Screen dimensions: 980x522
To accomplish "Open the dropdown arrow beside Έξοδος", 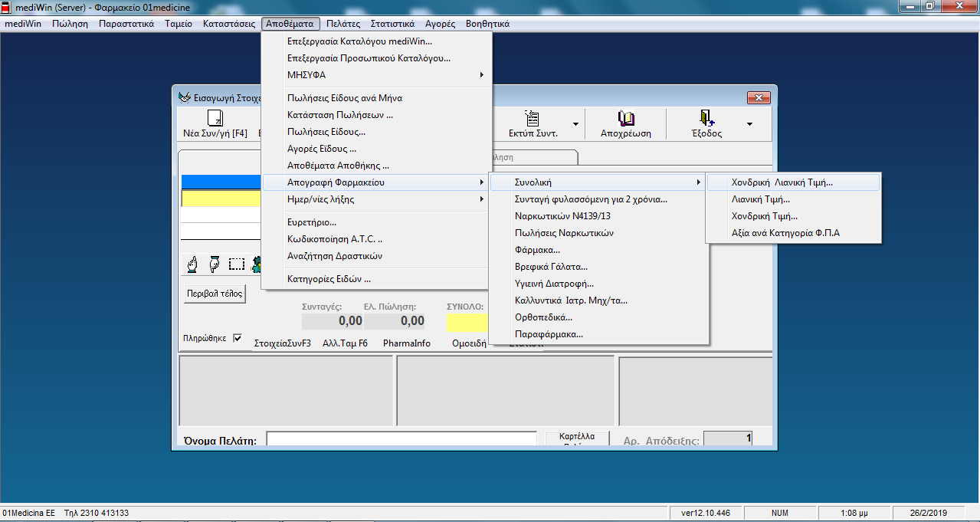I will tap(749, 124).
